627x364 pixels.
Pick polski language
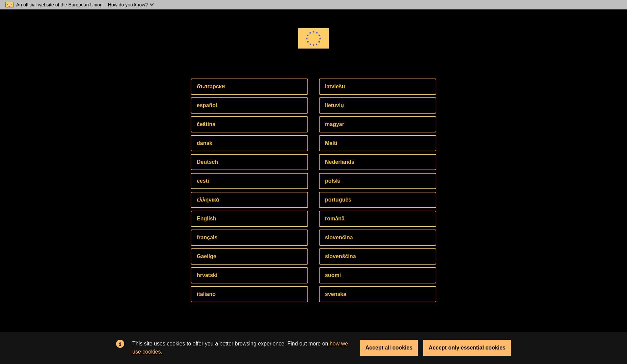click(x=378, y=181)
